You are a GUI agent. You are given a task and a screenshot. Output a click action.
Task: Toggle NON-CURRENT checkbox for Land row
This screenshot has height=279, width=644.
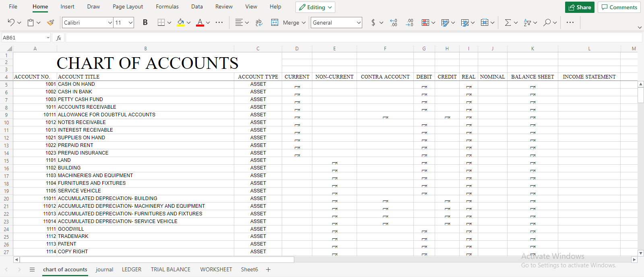[334, 163]
